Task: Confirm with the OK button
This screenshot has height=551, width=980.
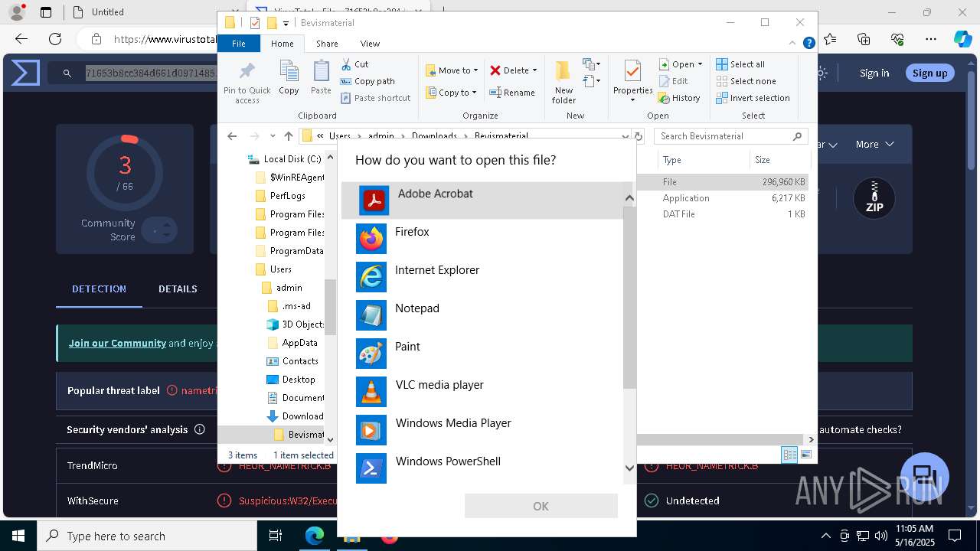Action: (x=541, y=506)
